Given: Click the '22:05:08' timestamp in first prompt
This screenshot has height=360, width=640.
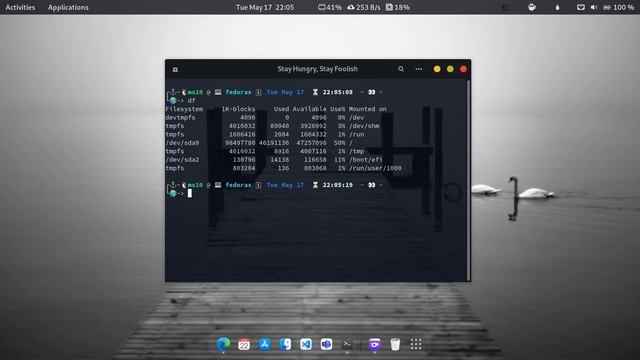Looking at the screenshot, I should pyautogui.click(x=338, y=92).
